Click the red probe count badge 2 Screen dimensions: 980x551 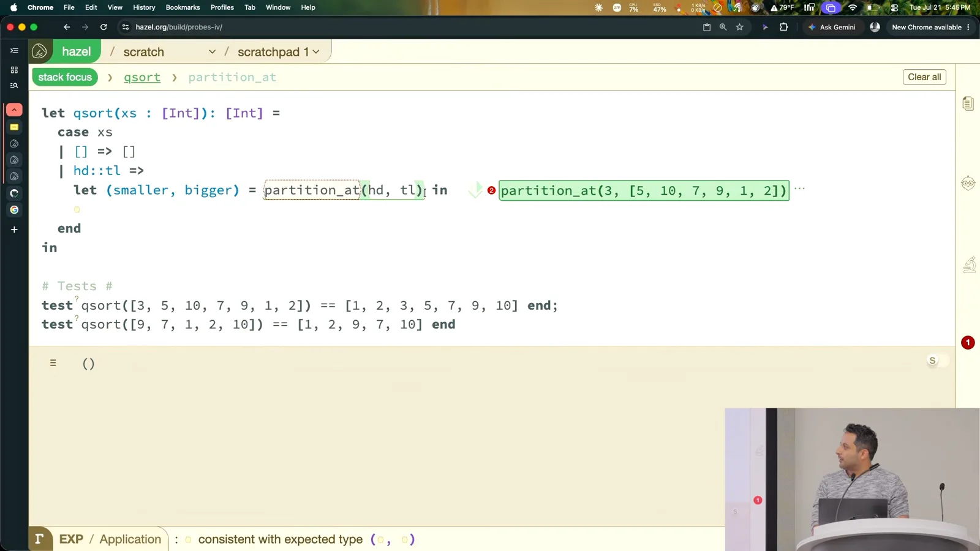(491, 190)
